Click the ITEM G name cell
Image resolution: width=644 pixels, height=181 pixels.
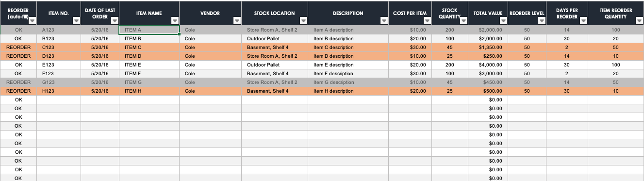(x=149, y=82)
